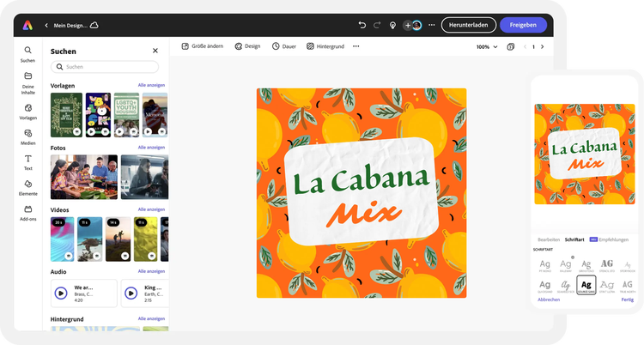Open the Elemente panel
This screenshot has height=345, width=644.
[28, 187]
